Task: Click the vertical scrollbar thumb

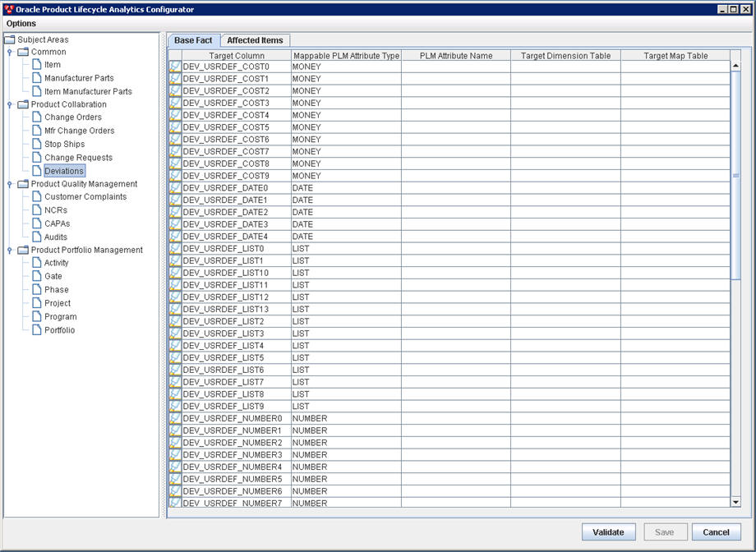Action: coord(735,175)
